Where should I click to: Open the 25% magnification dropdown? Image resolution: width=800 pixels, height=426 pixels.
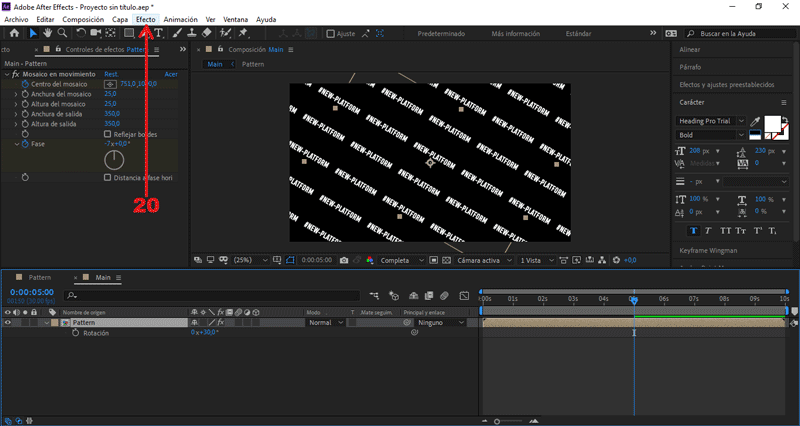point(250,260)
